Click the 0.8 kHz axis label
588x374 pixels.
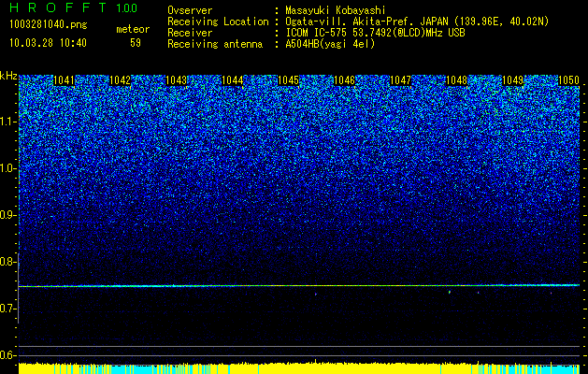pyautogui.click(x=7, y=262)
